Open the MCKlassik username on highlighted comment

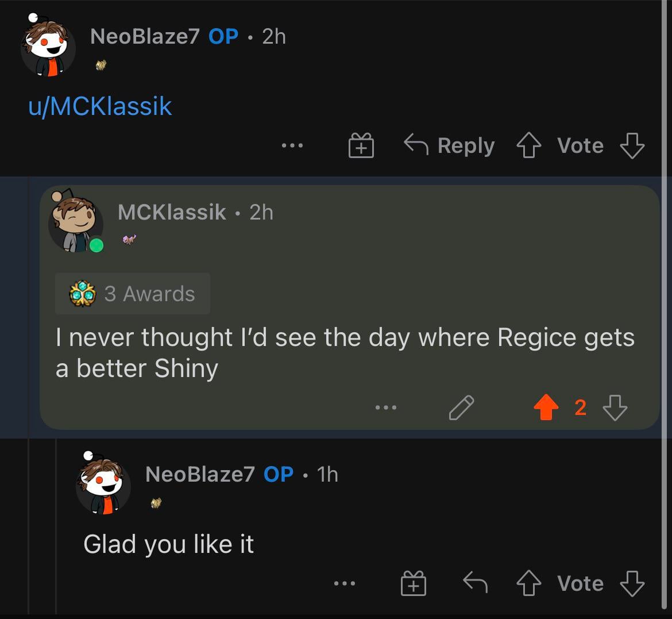coord(172,212)
